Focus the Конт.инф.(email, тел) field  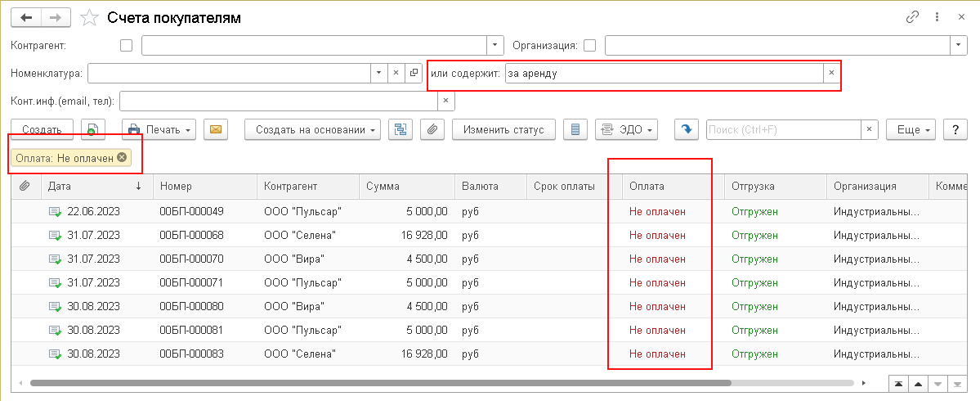(278, 101)
